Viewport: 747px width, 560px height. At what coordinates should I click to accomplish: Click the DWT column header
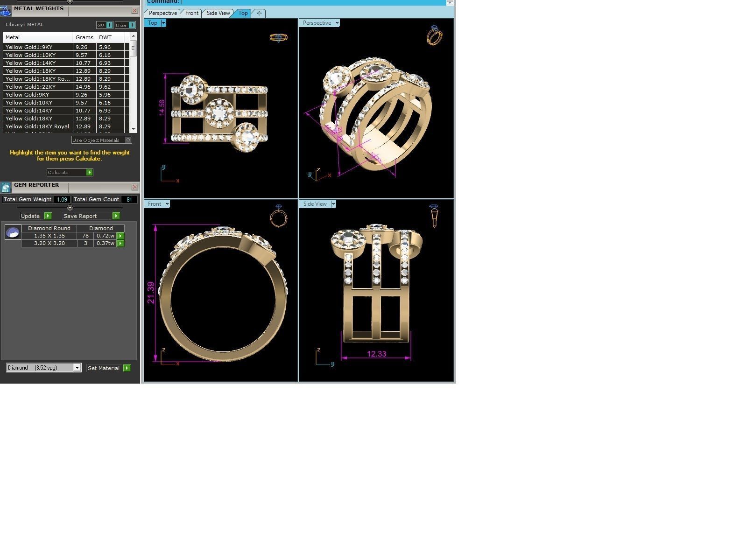coord(110,37)
